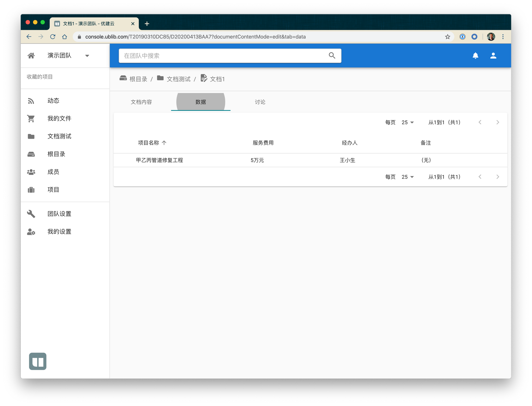
Task: Click the top next-page arrow
Action: (497, 122)
